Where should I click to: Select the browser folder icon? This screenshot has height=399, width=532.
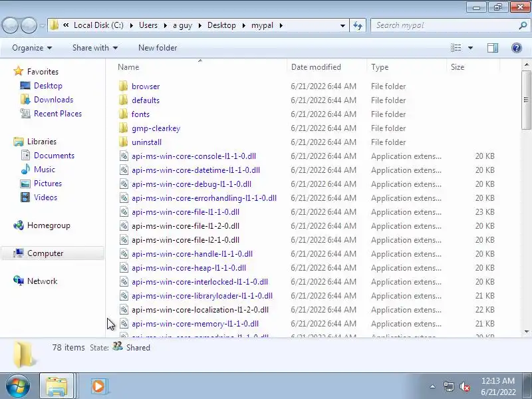(x=124, y=86)
